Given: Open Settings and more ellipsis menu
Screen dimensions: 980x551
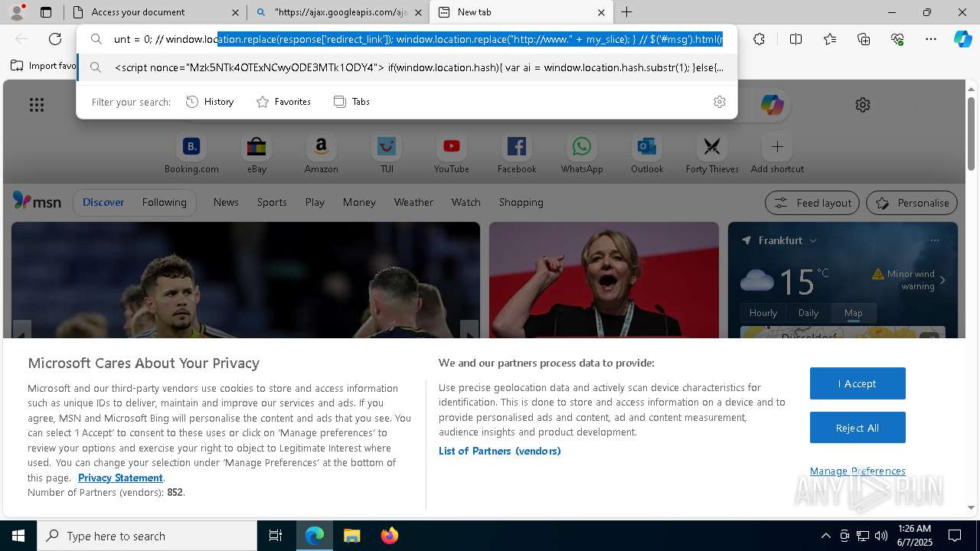Looking at the screenshot, I should [x=931, y=39].
